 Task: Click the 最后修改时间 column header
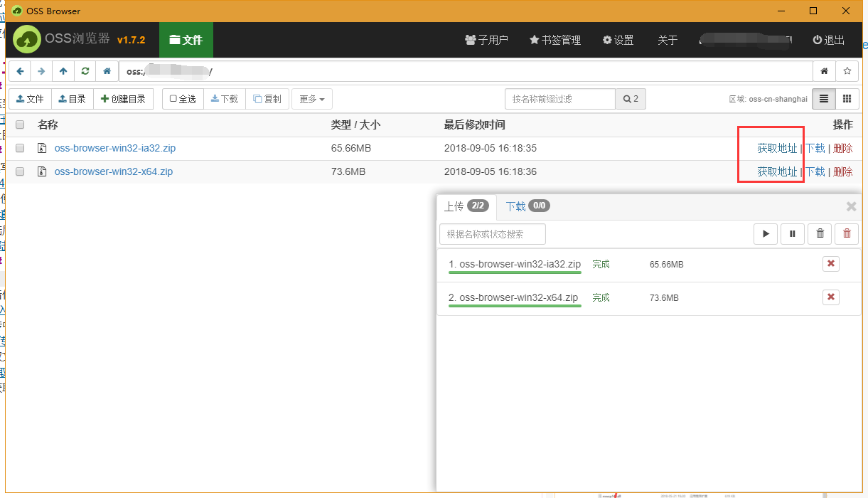point(474,124)
